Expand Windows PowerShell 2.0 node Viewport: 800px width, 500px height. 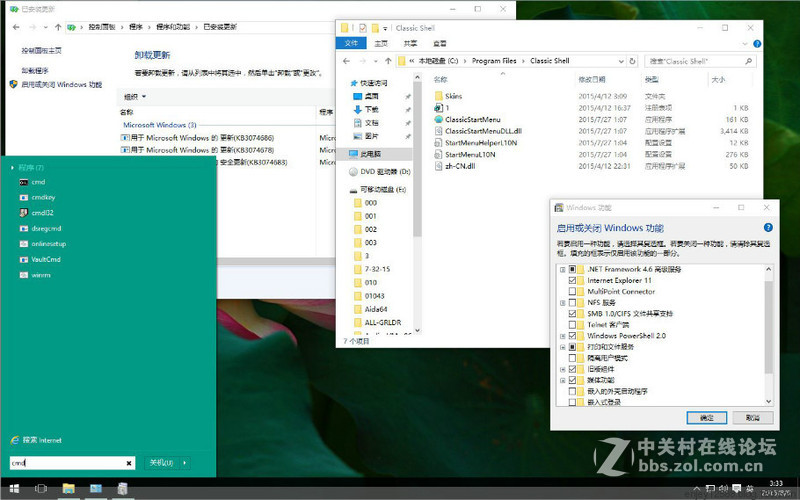[563, 336]
